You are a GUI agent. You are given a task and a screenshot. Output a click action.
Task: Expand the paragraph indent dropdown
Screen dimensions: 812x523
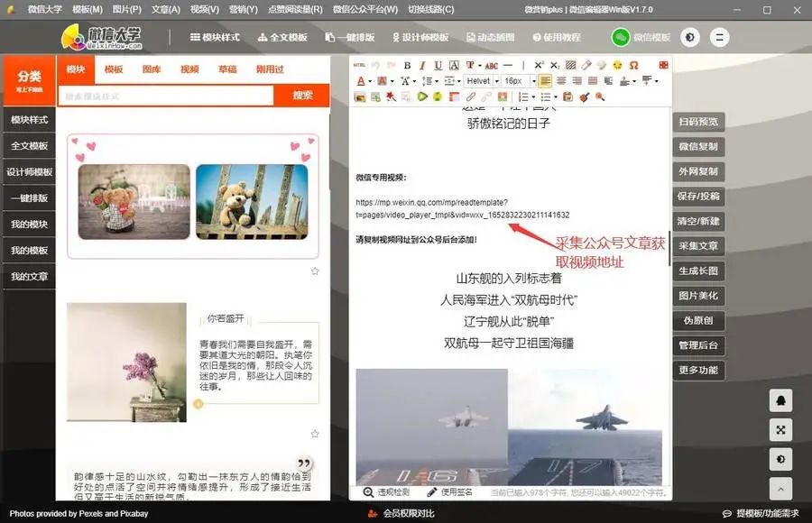(459, 81)
